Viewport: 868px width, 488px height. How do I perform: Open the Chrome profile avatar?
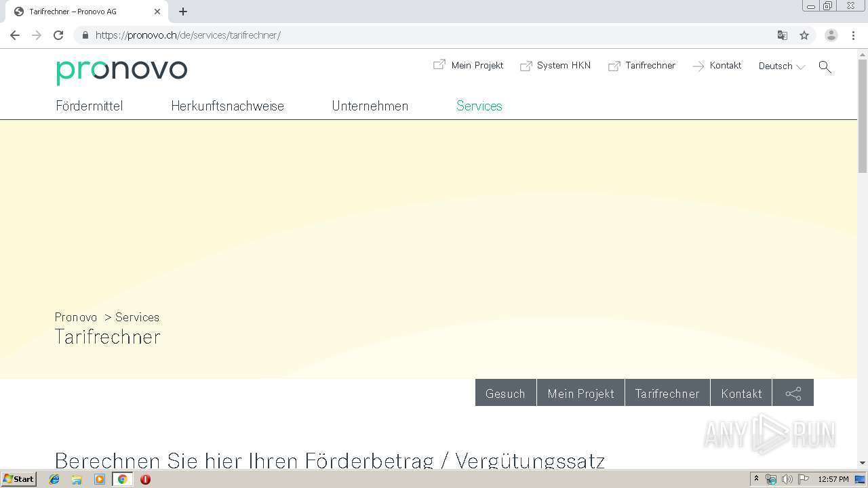tap(831, 35)
